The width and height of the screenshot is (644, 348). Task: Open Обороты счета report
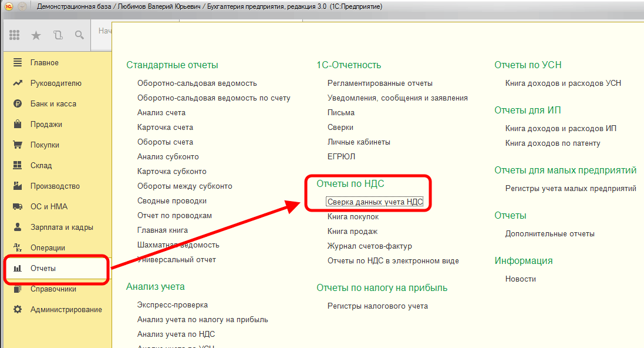pos(165,142)
